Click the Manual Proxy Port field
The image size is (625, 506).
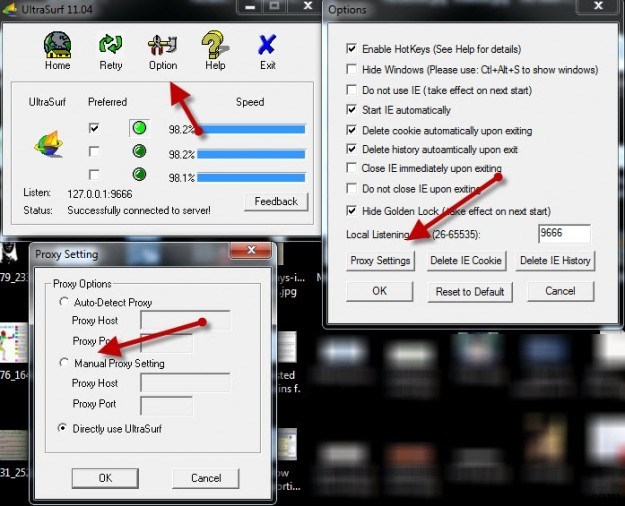[167, 406]
